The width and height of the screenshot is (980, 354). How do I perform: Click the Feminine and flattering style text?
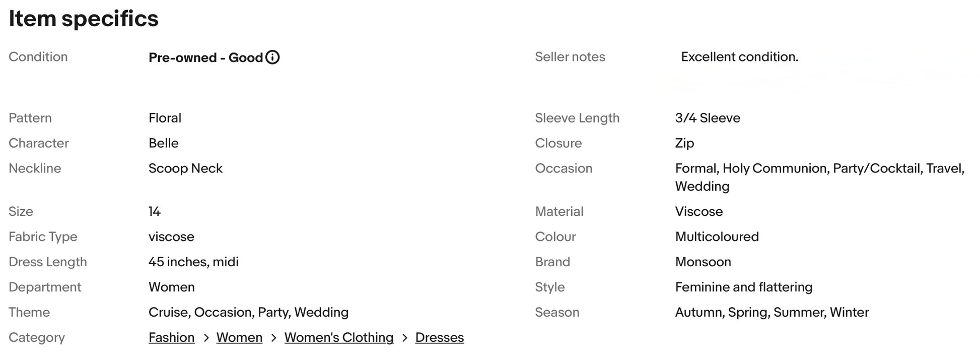coord(744,287)
